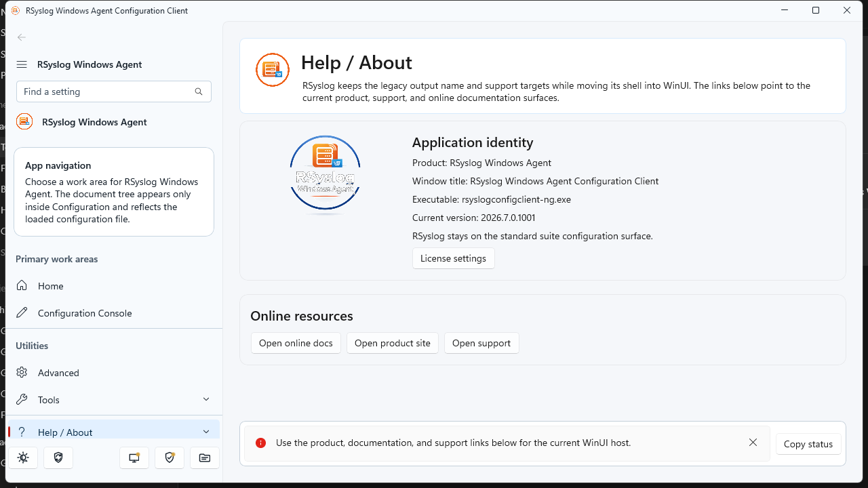Focus the Find a setting search box
The height and width of the screenshot is (488, 868).
[114, 91]
